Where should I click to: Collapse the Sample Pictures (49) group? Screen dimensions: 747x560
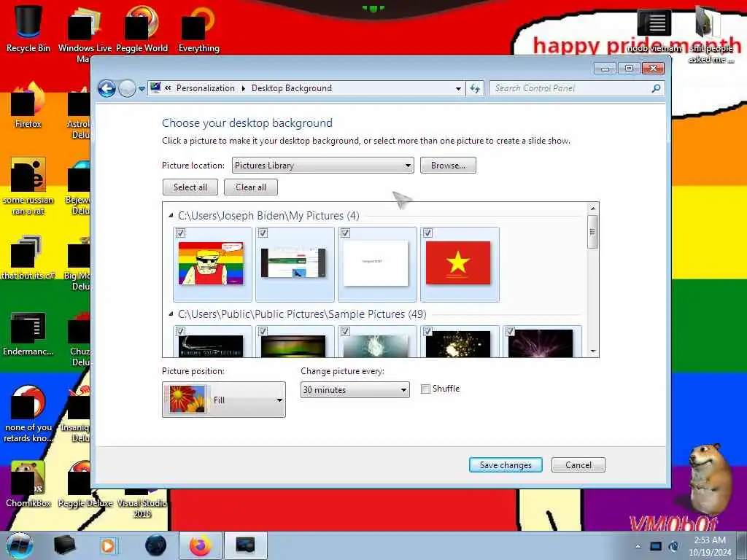pyautogui.click(x=171, y=314)
